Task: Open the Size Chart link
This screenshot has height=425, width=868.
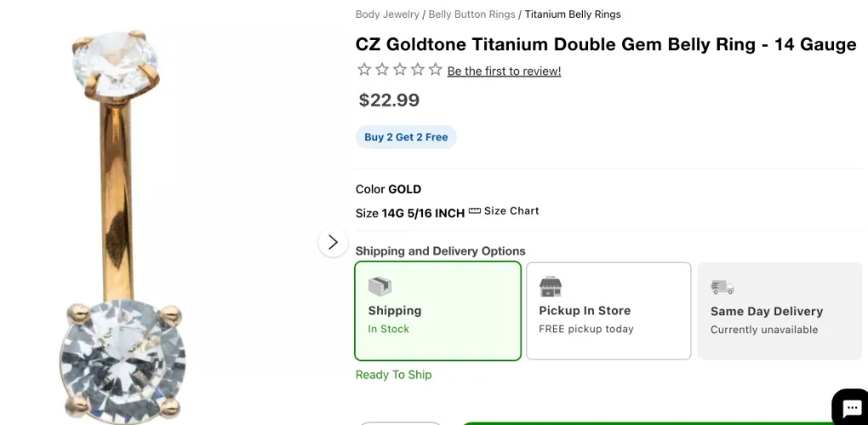Action: (511, 211)
